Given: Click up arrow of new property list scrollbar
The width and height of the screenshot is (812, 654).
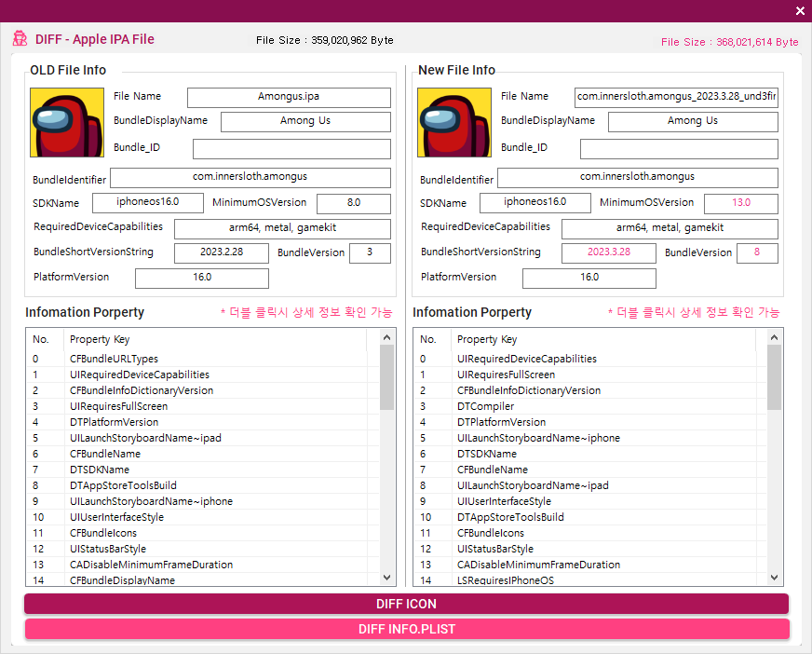Looking at the screenshot, I should pos(774,337).
